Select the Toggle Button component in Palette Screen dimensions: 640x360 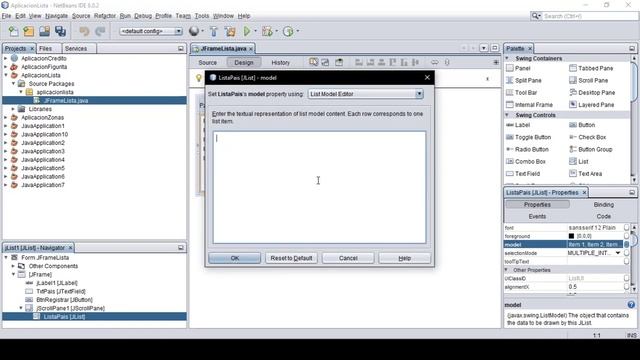528,137
